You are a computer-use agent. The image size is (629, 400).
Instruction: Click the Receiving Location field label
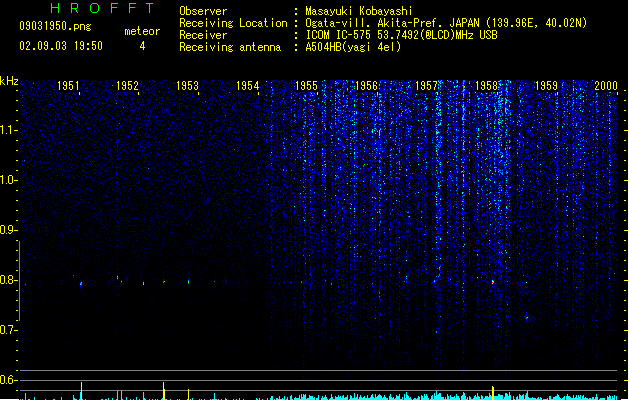click(233, 23)
